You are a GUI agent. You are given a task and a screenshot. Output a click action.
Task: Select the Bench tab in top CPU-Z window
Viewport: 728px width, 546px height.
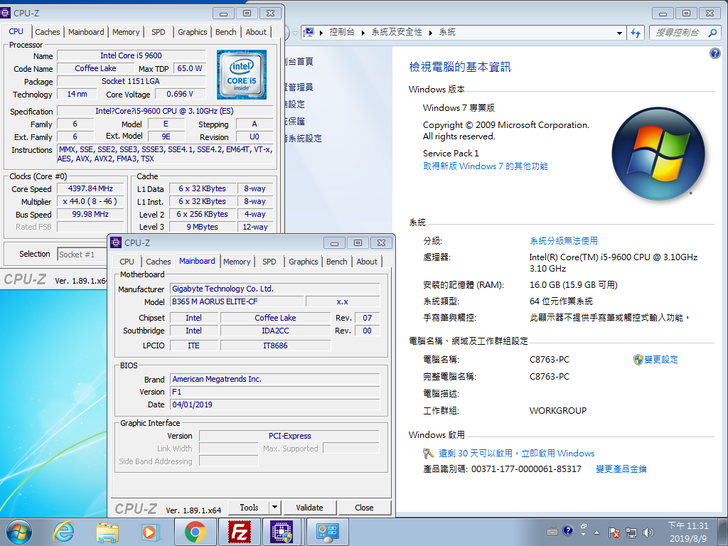click(225, 32)
